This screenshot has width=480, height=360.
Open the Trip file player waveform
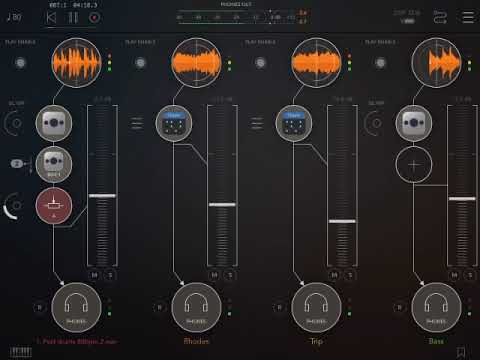316,63
